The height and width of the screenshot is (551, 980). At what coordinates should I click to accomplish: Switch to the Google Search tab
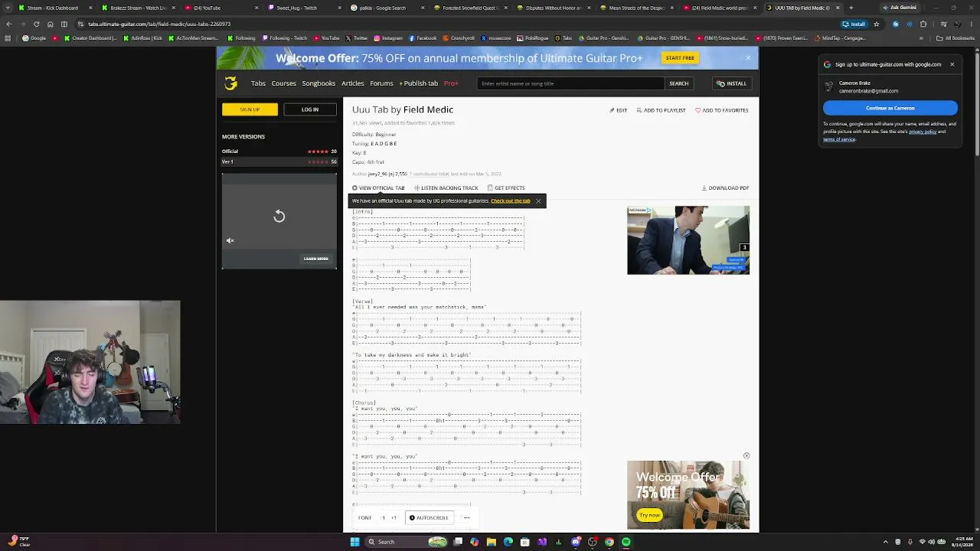(x=387, y=8)
